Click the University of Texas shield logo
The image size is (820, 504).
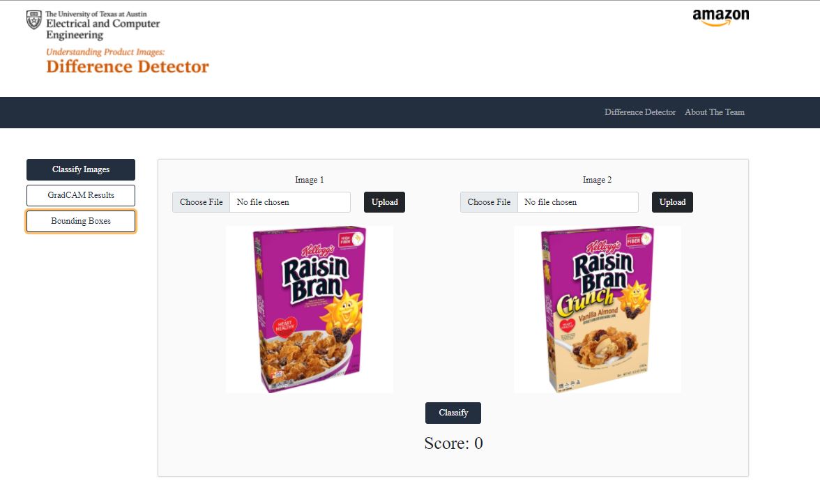coord(34,20)
